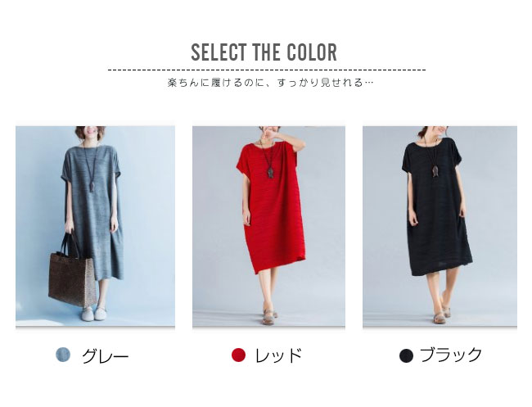The image size is (532, 407).
Task: Open the black dress product photo
Action: [440, 226]
